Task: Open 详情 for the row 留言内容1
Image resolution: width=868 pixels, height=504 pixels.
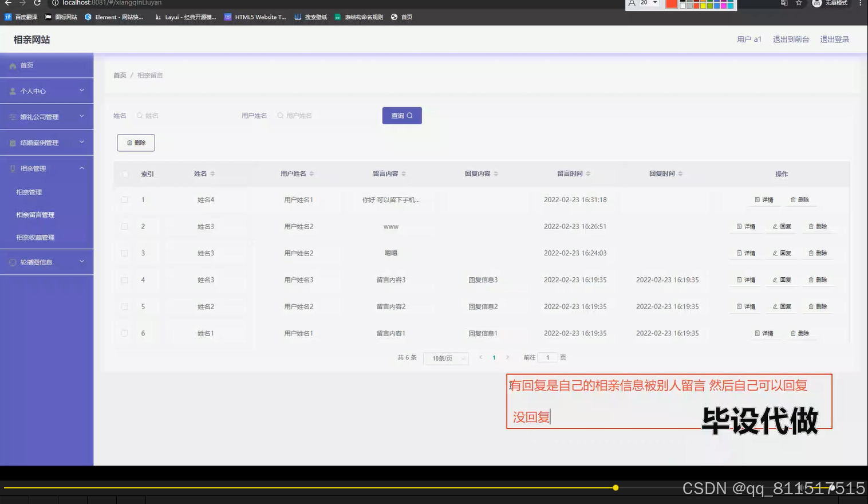Action: 764,333
